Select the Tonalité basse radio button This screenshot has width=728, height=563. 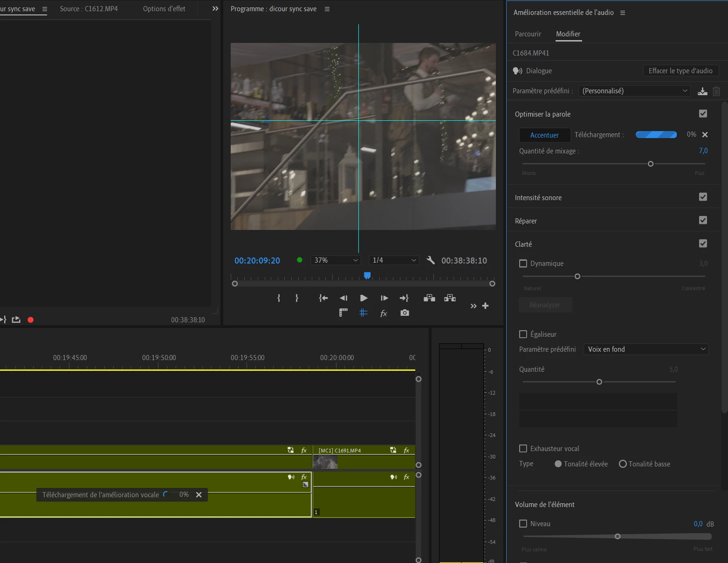click(623, 464)
